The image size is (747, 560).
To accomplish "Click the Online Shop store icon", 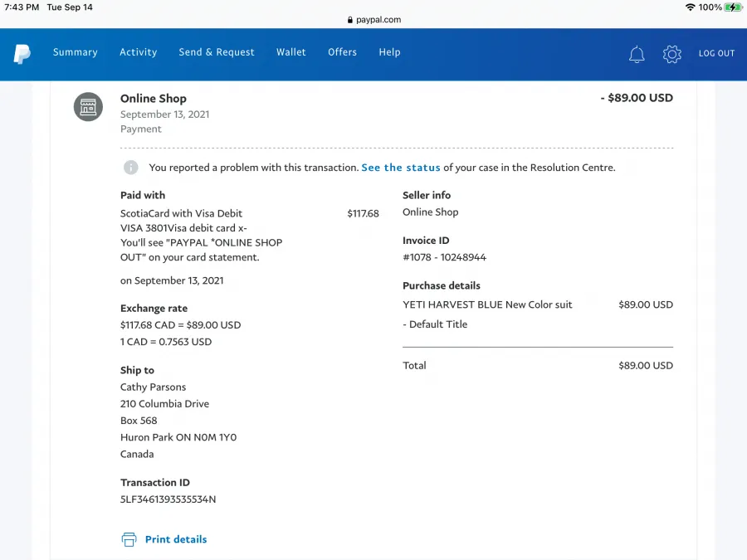I will (88, 107).
